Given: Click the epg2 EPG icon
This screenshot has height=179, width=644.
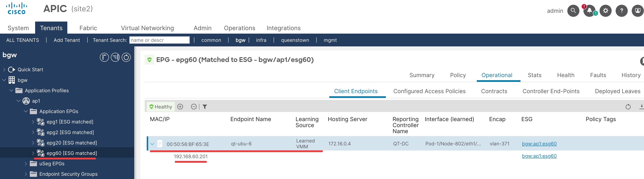Looking at the screenshot, I should coord(40,132).
